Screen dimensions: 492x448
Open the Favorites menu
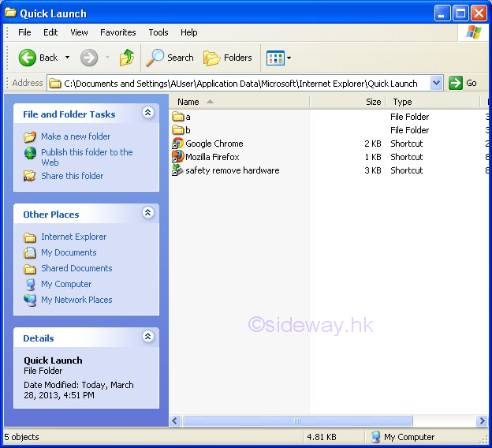coord(117,32)
